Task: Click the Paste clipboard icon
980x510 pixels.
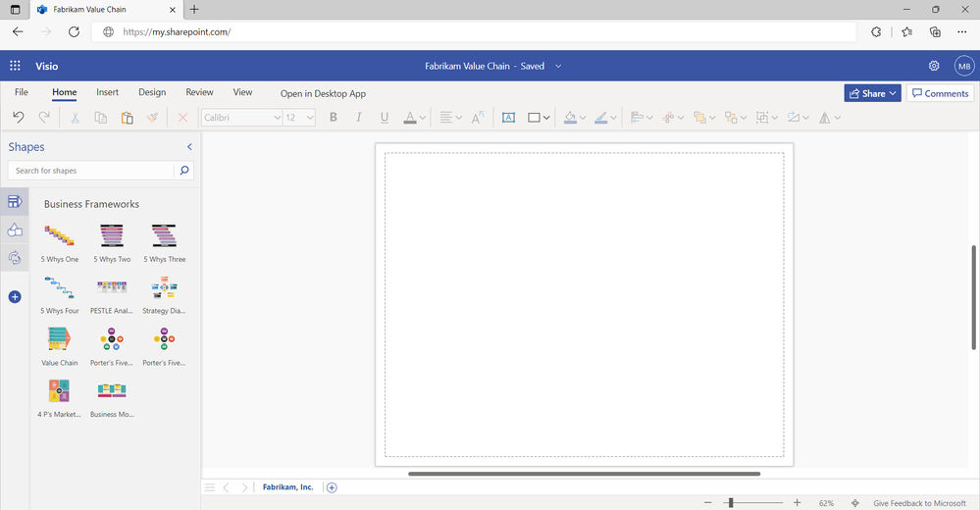Action: click(x=127, y=118)
